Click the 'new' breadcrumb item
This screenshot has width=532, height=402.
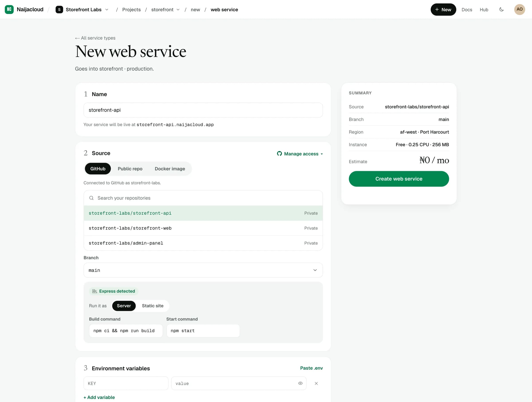pyautogui.click(x=195, y=10)
